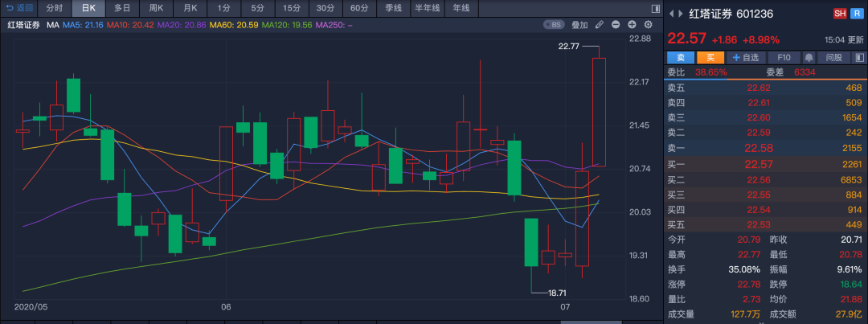The image size is (868, 324).
Task: Click the pencil drawing tool icon
Action: (599, 25)
